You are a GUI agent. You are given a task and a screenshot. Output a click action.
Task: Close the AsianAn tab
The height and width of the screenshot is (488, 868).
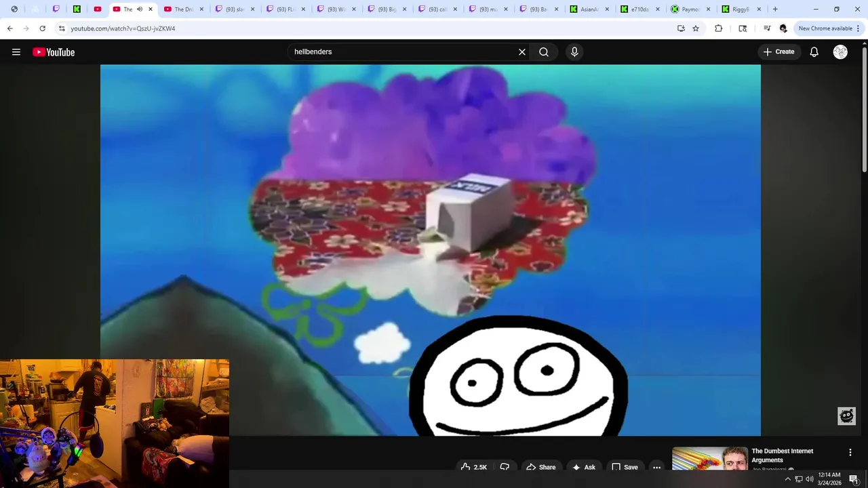[x=607, y=9]
